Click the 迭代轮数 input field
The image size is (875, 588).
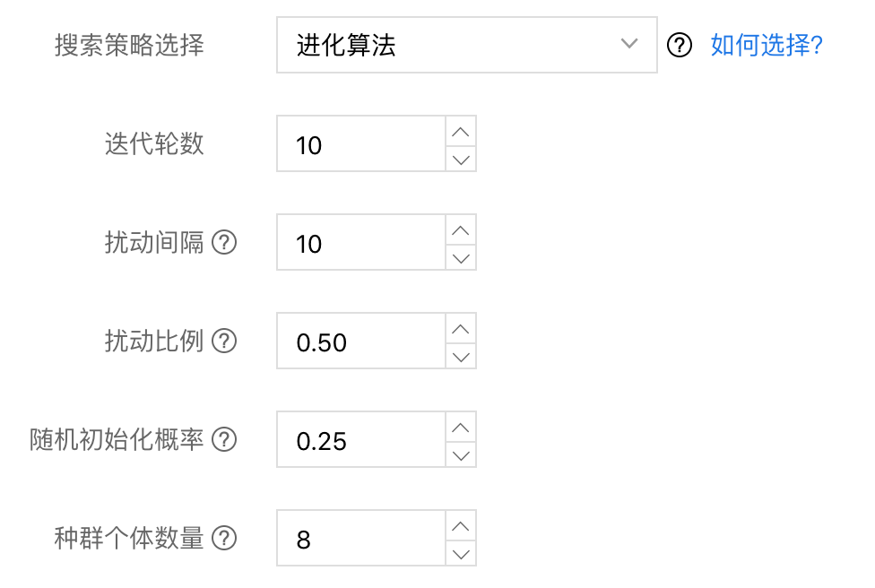360,144
